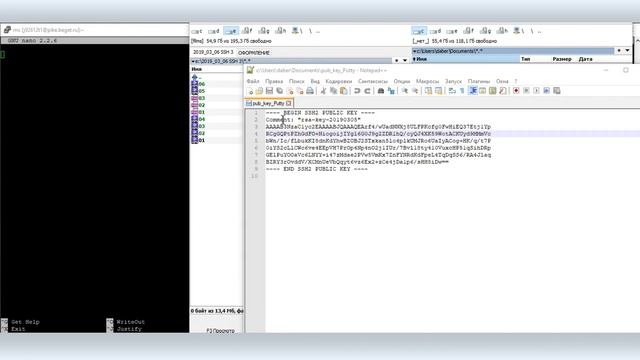Click the Save All icon in Notepad++
This screenshot has height=360, width=640.
tap(280, 91)
